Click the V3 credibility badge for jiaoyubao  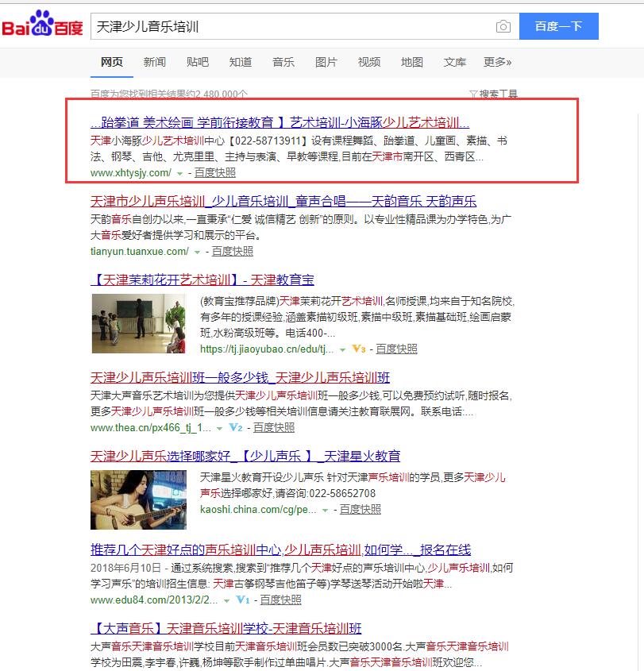tap(359, 349)
